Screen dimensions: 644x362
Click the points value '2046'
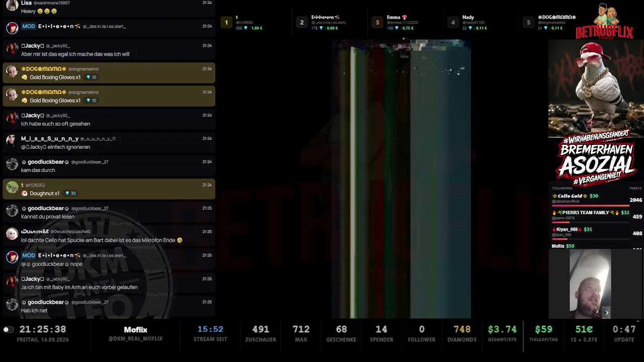[636, 200]
